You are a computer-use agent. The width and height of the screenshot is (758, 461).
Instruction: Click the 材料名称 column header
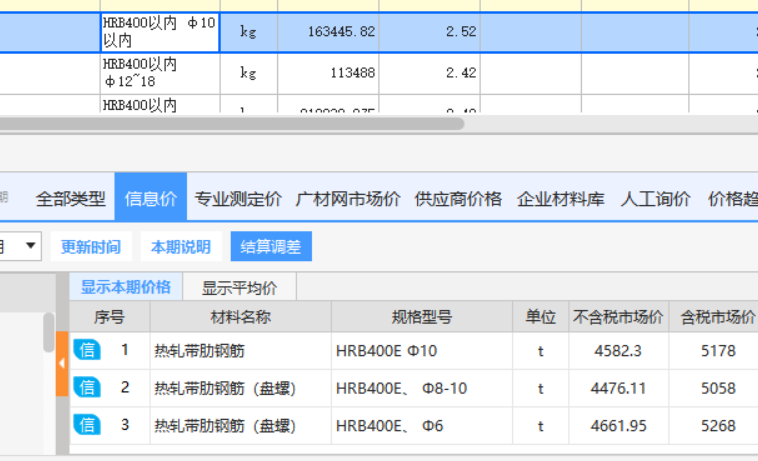pos(241,317)
